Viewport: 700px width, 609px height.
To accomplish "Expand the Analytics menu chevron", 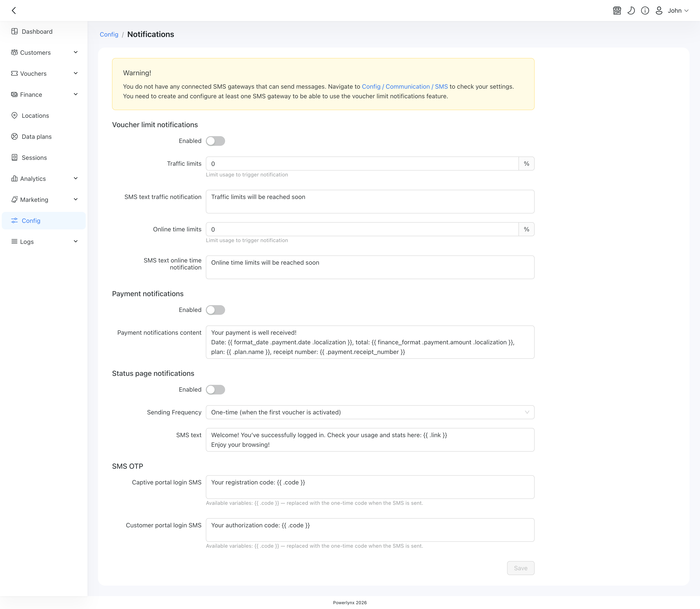I will coord(76,178).
